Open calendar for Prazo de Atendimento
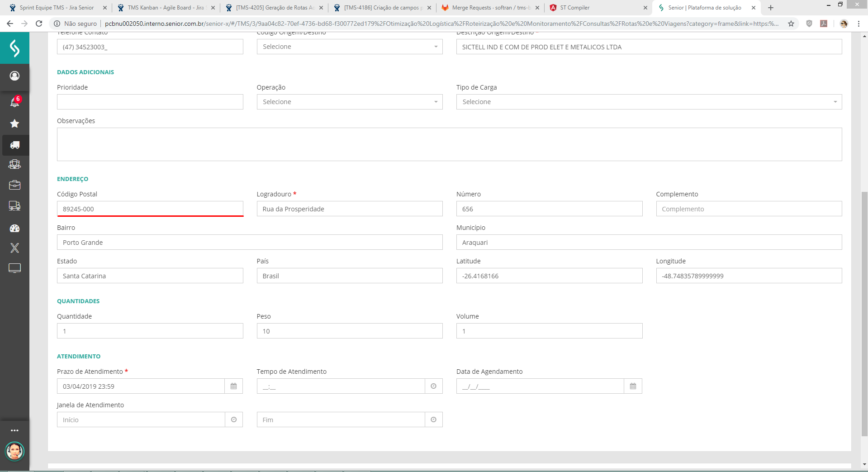Screen dimensions: 868x472 coord(233,386)
